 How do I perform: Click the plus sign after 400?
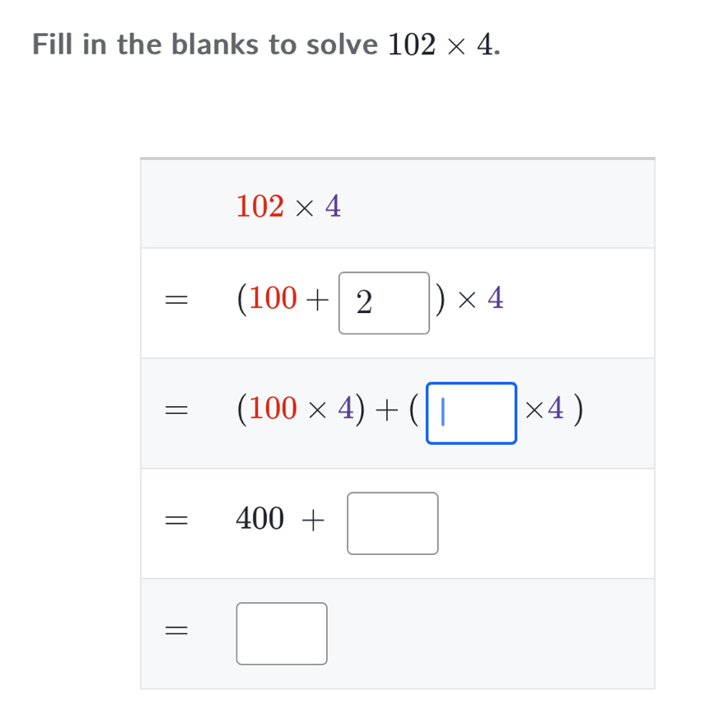tap(313, 520)
